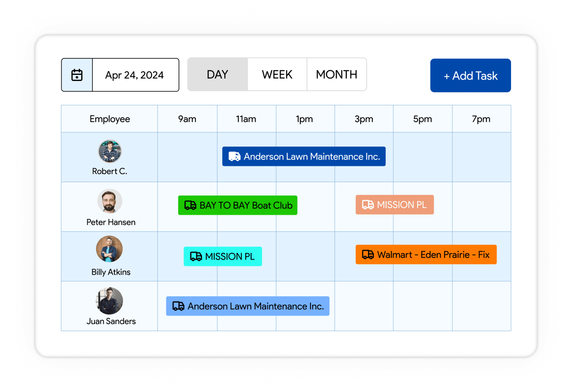The image size is (572, 392).
Task: Click the truck icon on Billy Atkins' MISSION PL task
Action: (x=197, y=256)
